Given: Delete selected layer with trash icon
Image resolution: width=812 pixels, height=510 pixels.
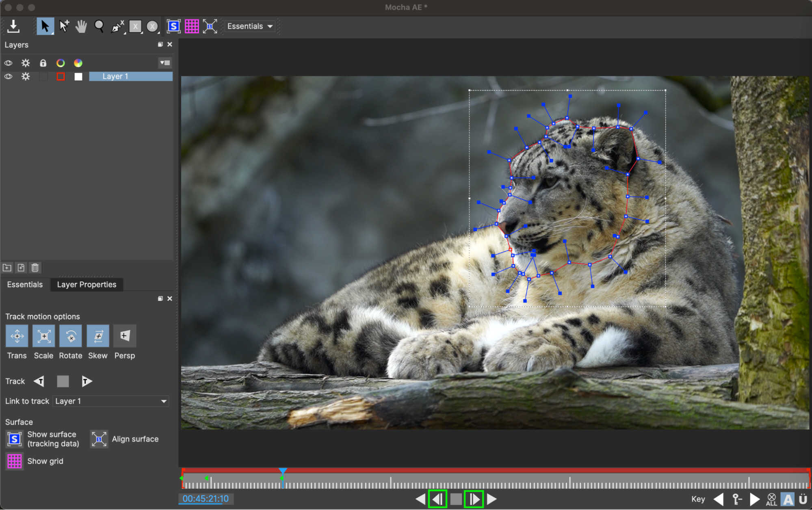Looking at the screenshot, I should tap(35, 268).
